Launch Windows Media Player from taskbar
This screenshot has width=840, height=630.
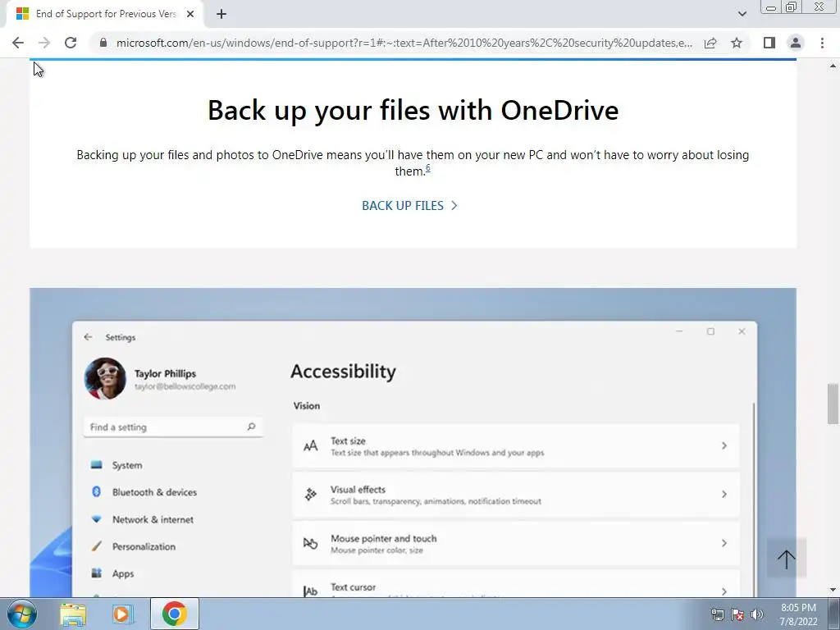122,614
